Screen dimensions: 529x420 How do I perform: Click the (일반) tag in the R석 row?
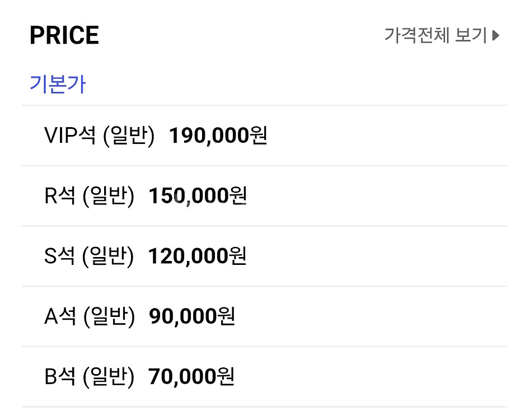click(x=109, y=197)
